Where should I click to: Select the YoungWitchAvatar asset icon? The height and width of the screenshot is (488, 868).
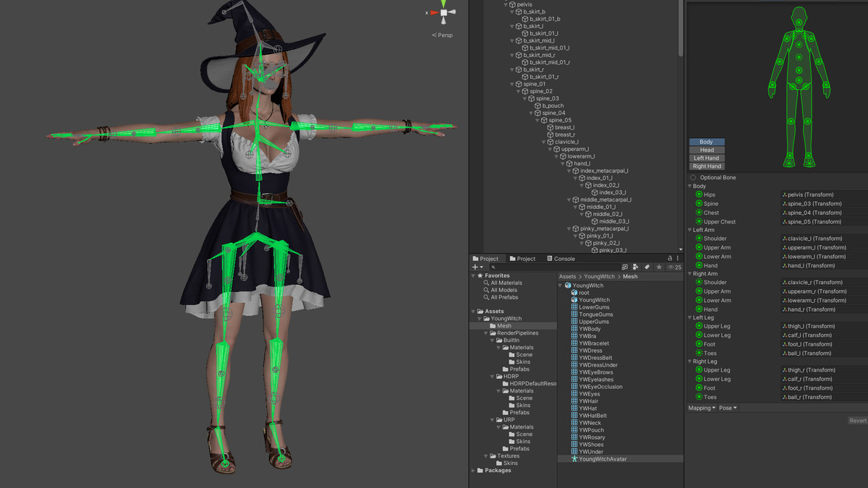click(x=575, y=459)
